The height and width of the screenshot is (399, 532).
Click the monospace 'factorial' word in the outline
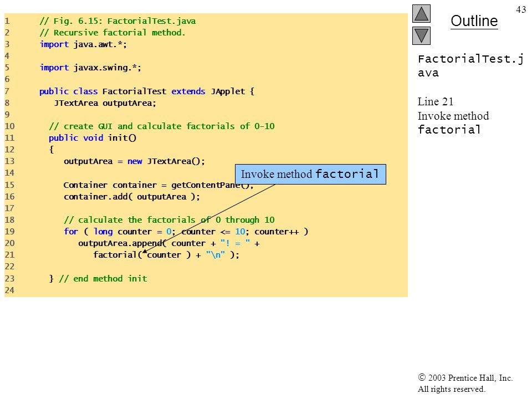coord(449,130)
